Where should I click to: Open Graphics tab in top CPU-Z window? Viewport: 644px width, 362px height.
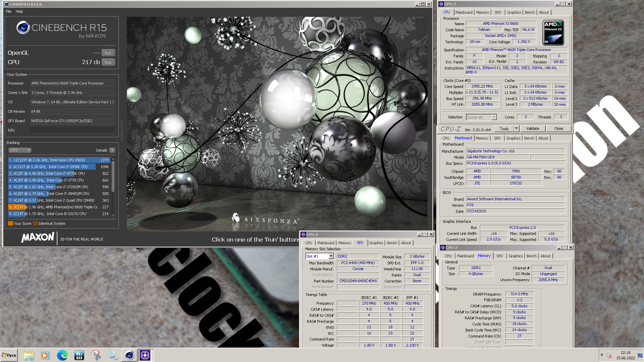pos(514,12)
